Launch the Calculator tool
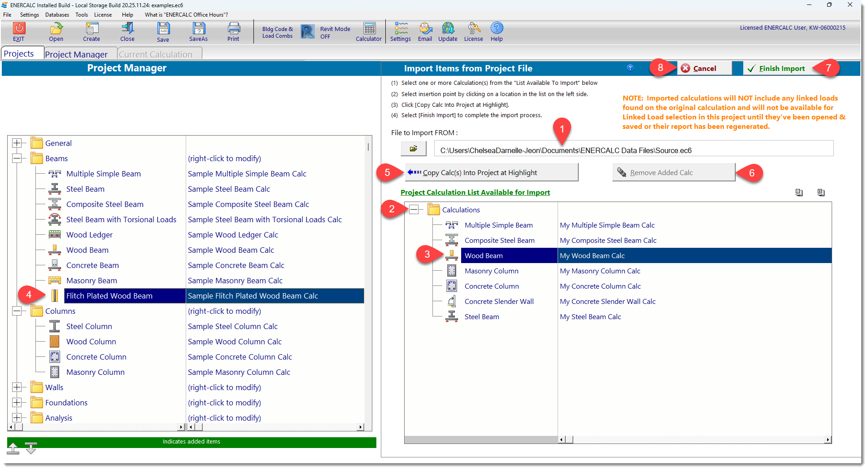Image resolution: width=868 pixels, height=470 pixels. 368,31
